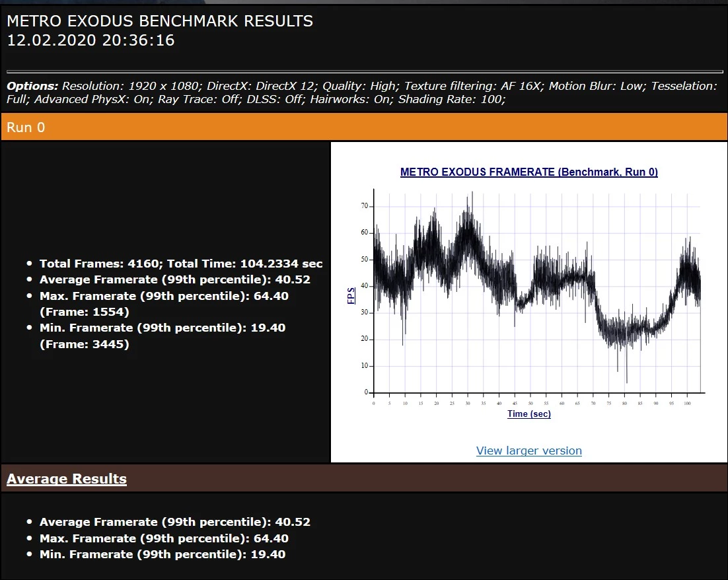728x580 pixels.
Task: Click Average Results Max. Framerate 64.40 line
Action: click(x=164, y=538)
